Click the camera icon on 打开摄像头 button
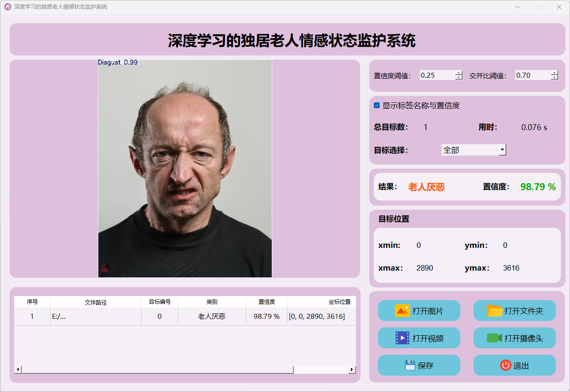 point(494,338)
